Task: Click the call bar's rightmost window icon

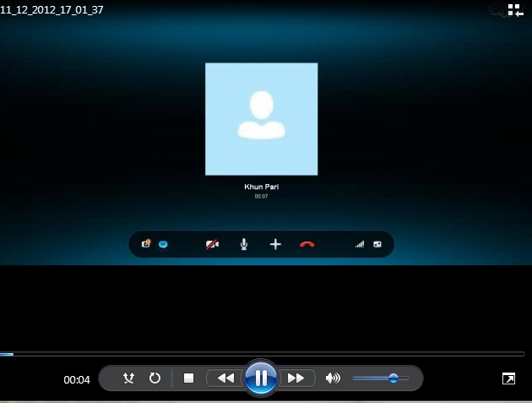Action: click(377, 244)
